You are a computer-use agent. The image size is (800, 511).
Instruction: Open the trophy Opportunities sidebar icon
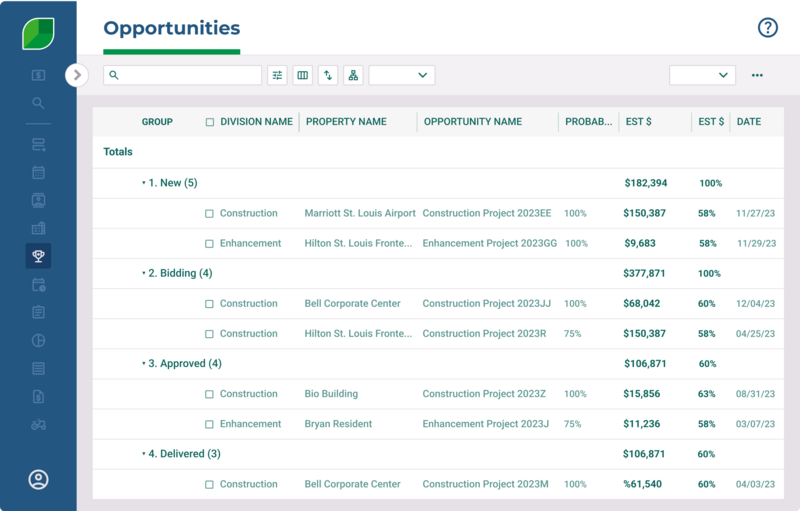click(x=38, y=256)
